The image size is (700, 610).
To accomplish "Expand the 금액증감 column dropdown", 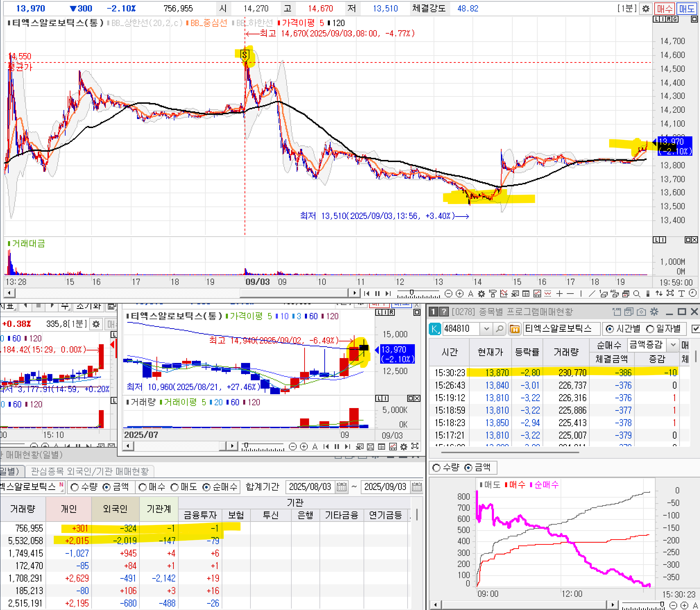I will pyautogui.click(x=673, y=345).
